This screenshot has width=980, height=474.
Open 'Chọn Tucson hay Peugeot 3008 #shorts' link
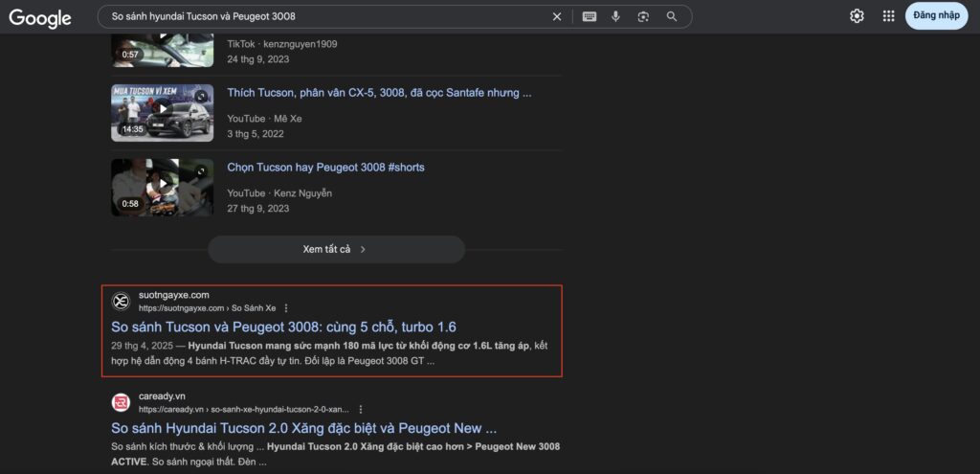point(325,168)
